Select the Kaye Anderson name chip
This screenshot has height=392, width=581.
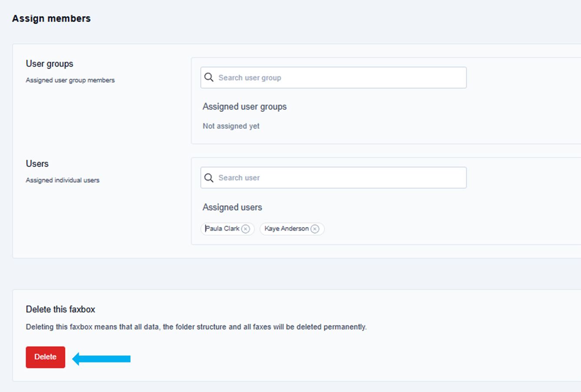point(286,229)
